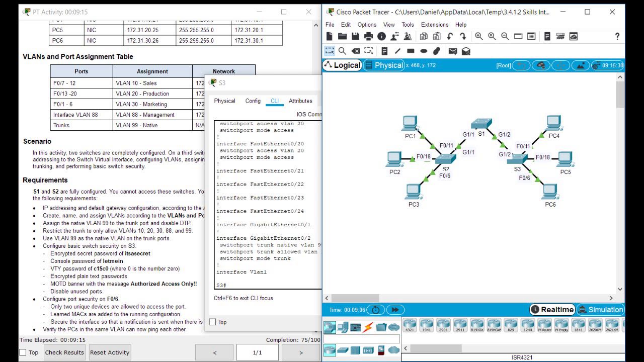This screenshot has width=644, height=362.
Task: Set tiled background image button
Action: point(581,65)
